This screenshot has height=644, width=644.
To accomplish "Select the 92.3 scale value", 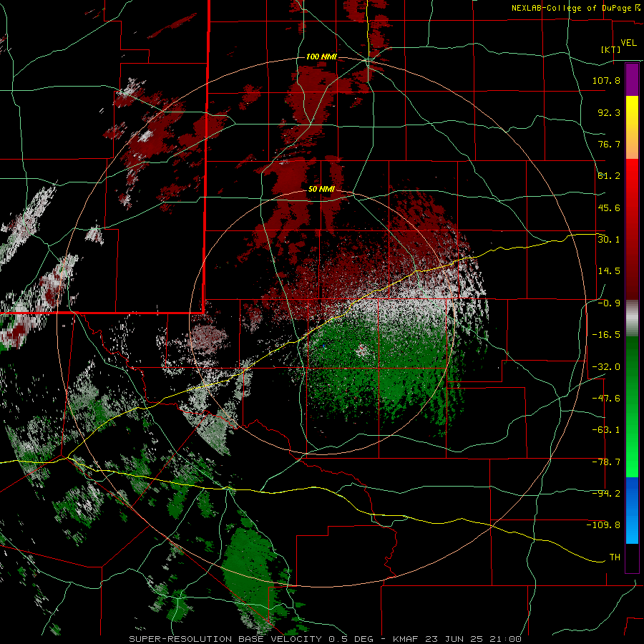I will click(609, 112).
